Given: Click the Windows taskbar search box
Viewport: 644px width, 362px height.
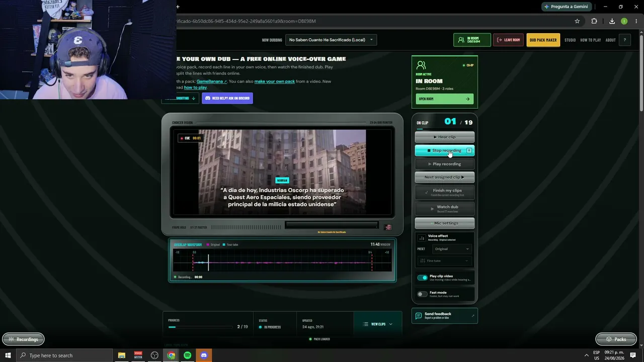Looking at the screenshot, I should point(64,355).
